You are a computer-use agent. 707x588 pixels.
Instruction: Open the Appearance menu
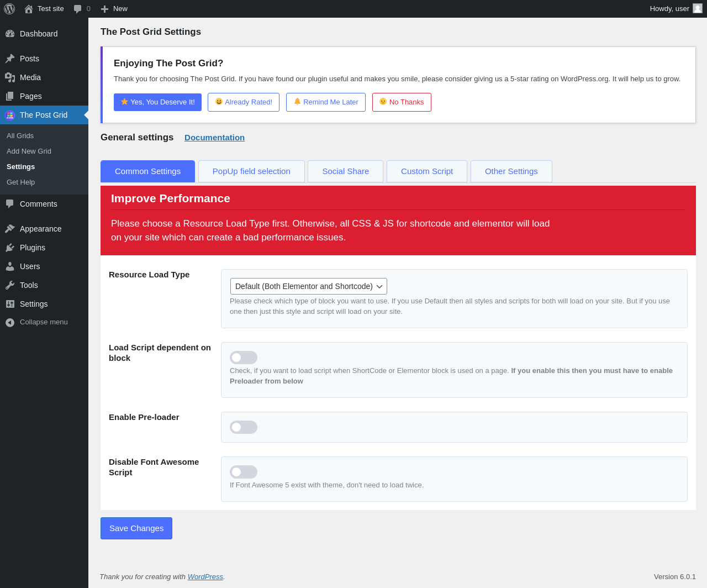click(44, 229)
